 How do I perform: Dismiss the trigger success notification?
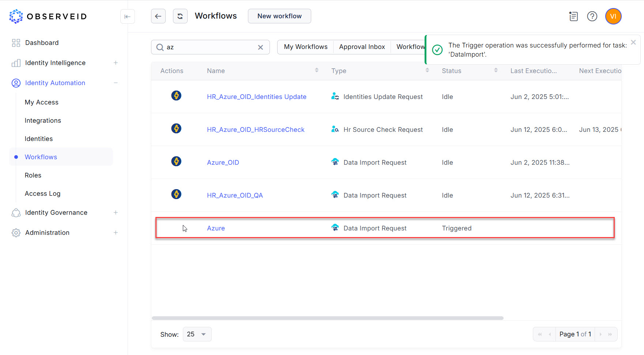click(x=633, y=42)
